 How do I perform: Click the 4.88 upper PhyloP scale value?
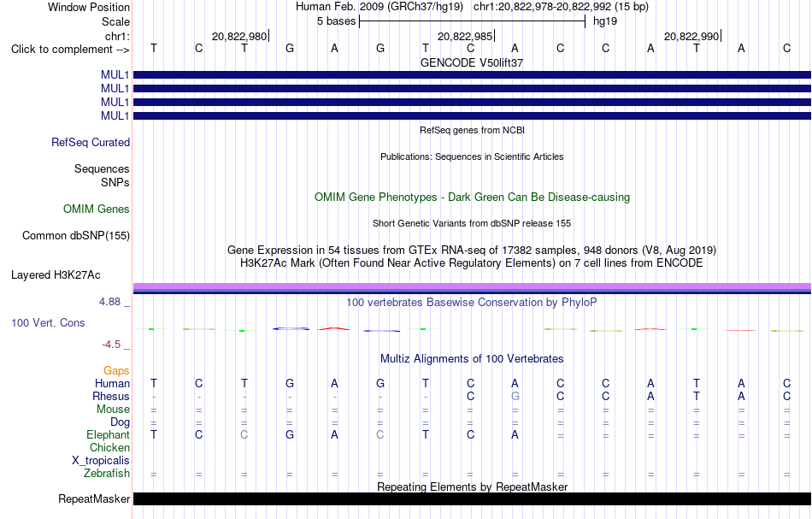(x=109, y=302)
